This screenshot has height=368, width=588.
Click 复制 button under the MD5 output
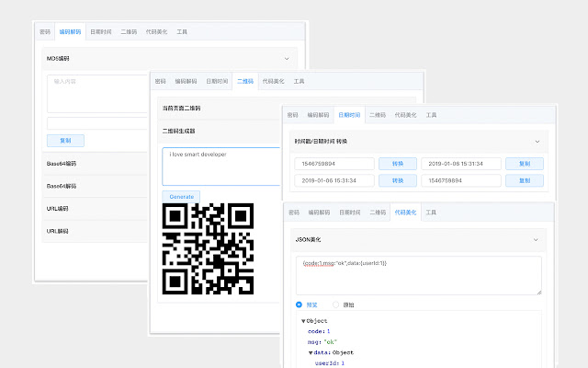[65, 141]
